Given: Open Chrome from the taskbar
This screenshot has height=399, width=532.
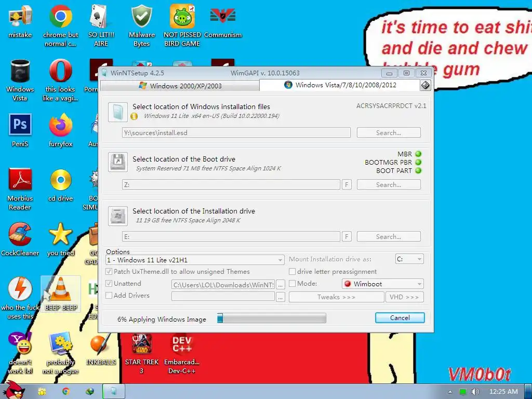Looking at the screenshot, I should click(x=66, y=392).
